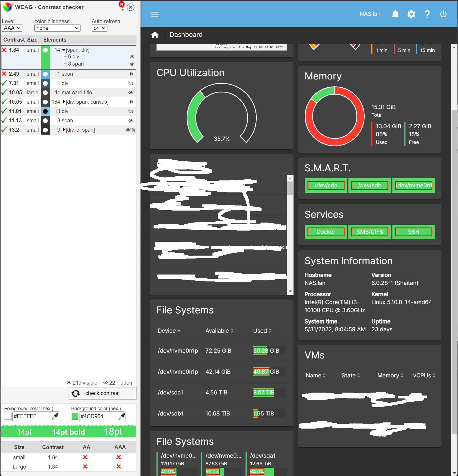Pick foreground color with eyedropper
458x476 pixels.
[55, 416]
